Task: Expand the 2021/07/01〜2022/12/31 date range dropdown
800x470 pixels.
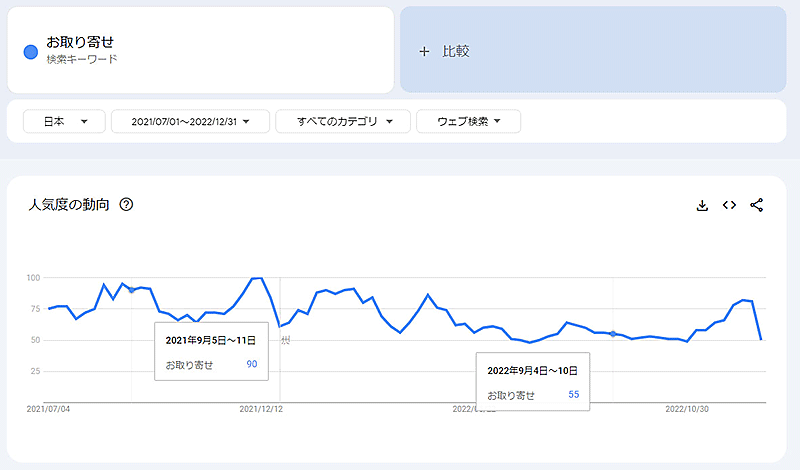Action: (x=189, y=121)
